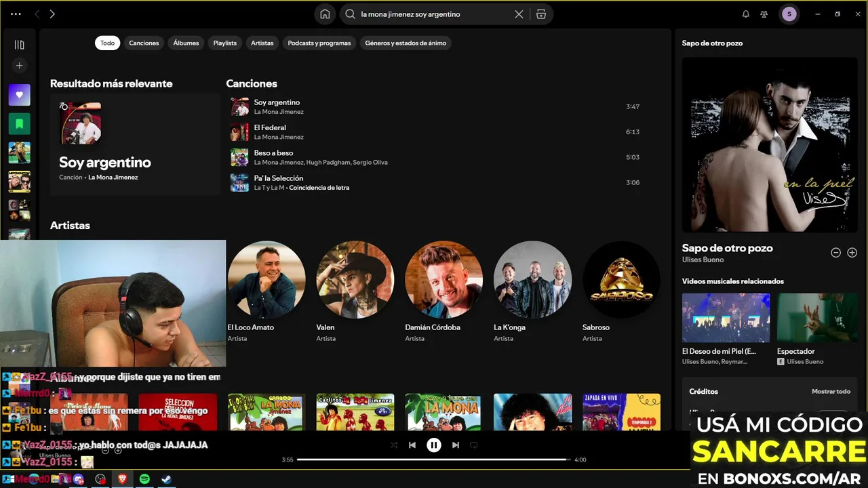Create a new playlist with the plus button
The height and width of the screenshot is (488, 868).
pos(19,66)
